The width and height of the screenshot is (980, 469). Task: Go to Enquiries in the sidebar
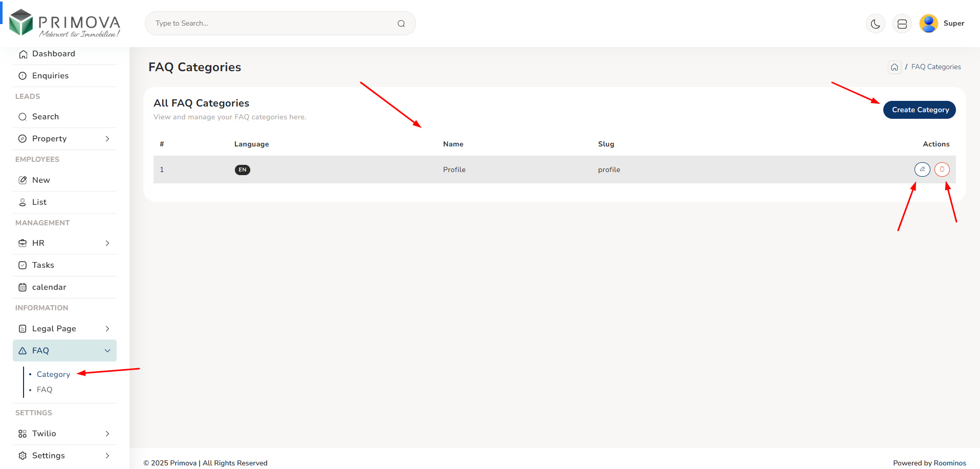50,76
